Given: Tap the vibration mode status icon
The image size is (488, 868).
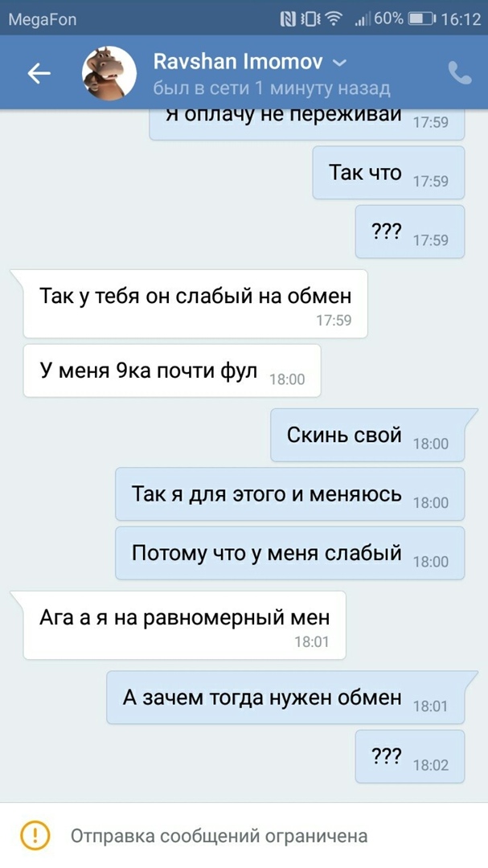Looking at the screenshot, I should 310,19.
